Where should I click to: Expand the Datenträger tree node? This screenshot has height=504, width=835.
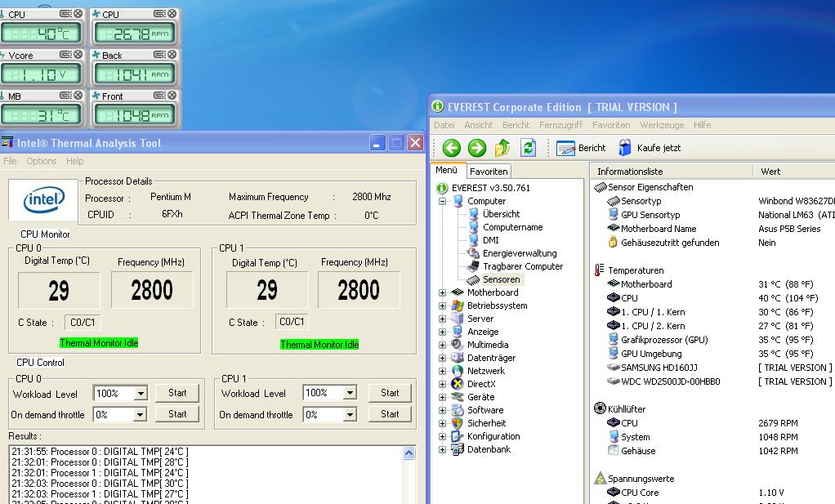click(442, 358)
